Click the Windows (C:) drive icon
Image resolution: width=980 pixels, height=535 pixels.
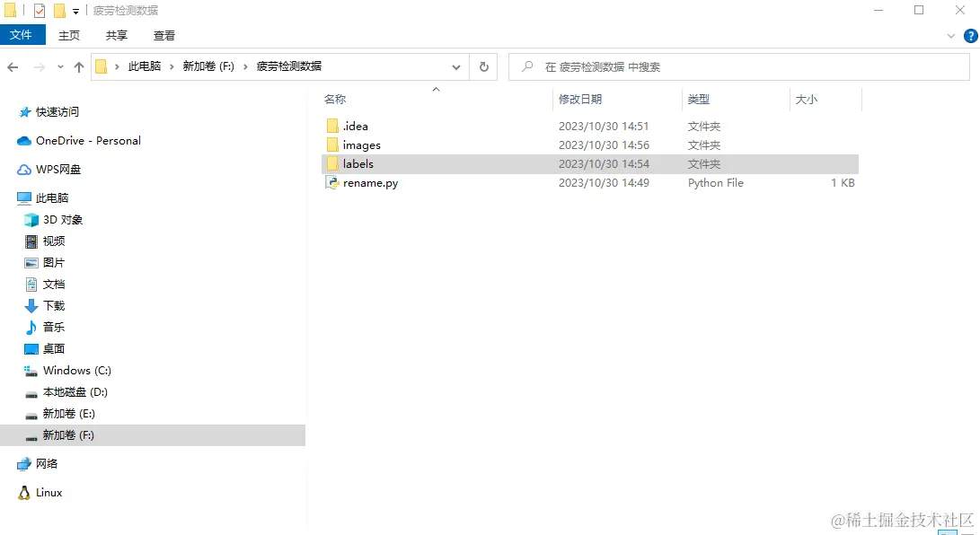[31, 371]
